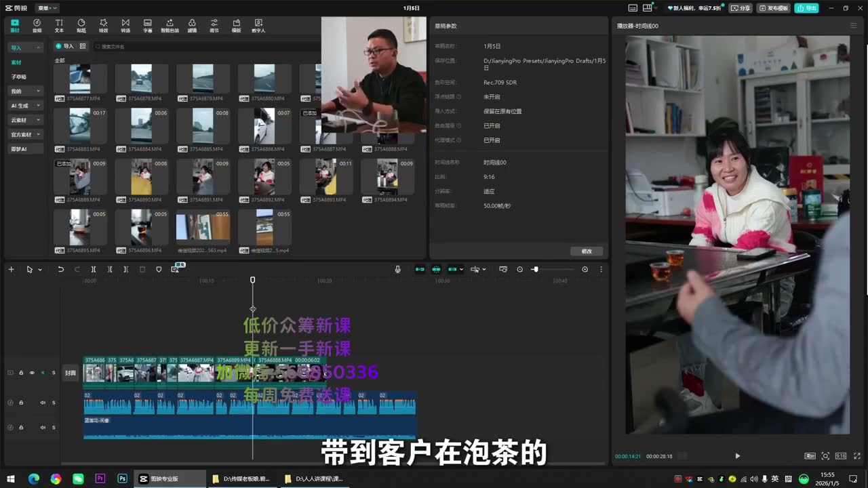Select the 375A6892.MP4 thumbnail
This screenshot has width=868, height=488.
[264, 177]
